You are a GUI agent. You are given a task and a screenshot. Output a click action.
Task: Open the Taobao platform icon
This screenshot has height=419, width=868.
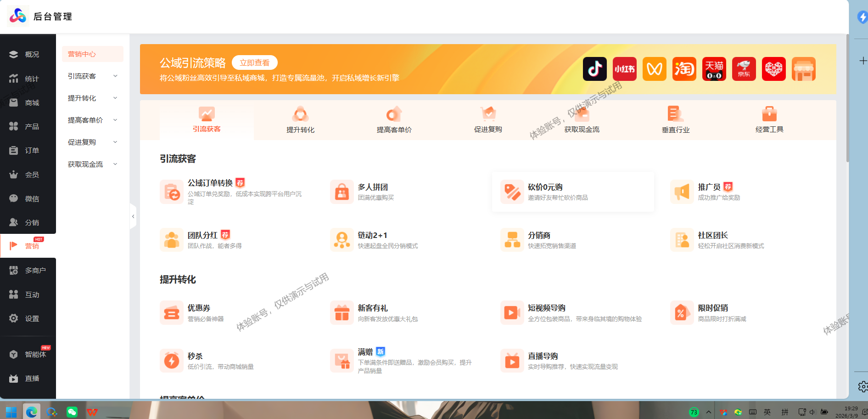684,68
